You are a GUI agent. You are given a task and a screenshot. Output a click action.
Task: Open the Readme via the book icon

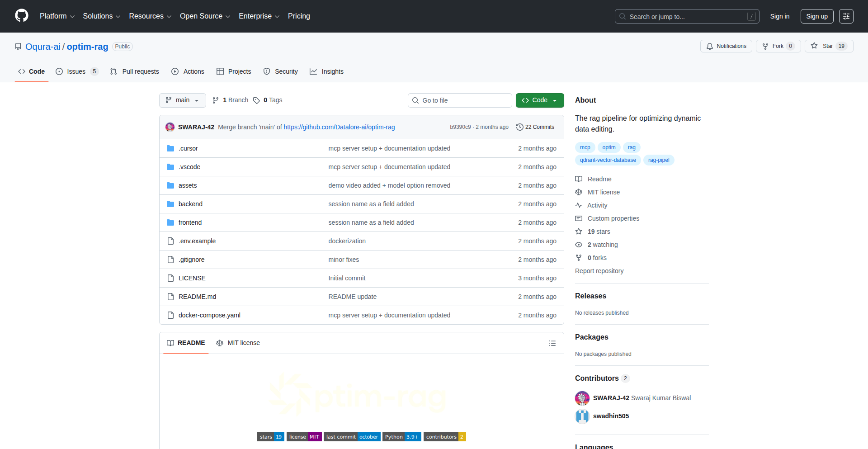(579, 179)
